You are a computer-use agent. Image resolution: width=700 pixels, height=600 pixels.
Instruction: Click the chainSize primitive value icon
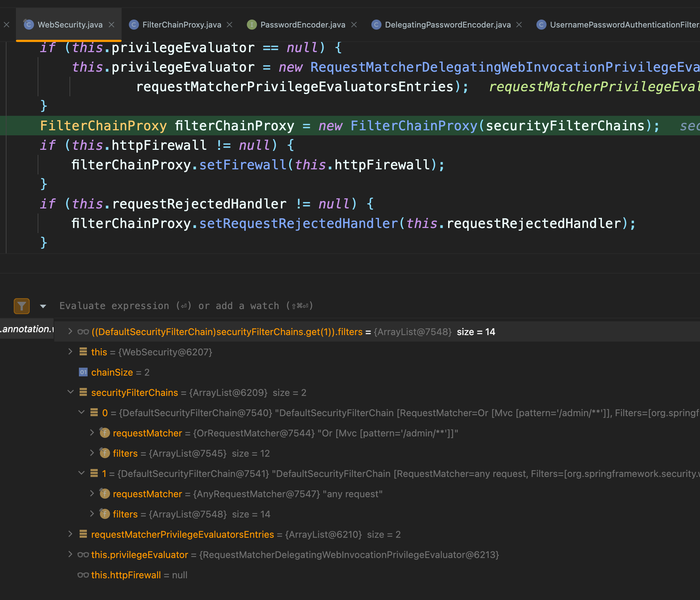(83, 372)
